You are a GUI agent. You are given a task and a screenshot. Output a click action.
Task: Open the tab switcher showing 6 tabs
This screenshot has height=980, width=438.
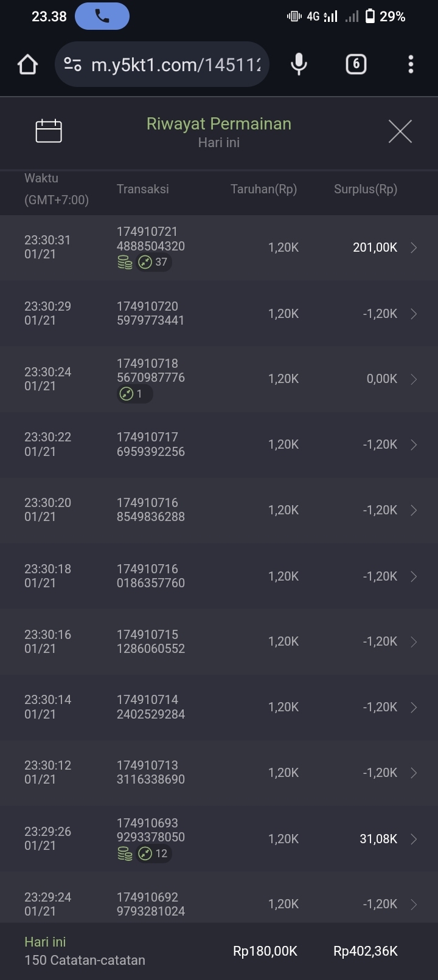click(x=356, y=64)
